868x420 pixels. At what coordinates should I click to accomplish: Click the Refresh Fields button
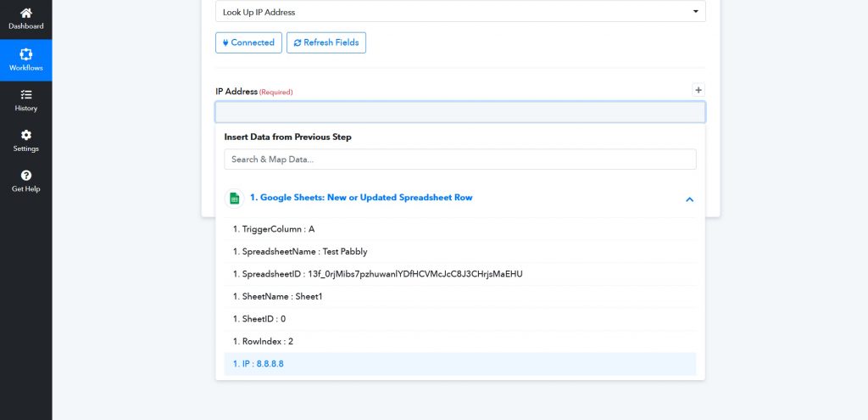point(326,42)
